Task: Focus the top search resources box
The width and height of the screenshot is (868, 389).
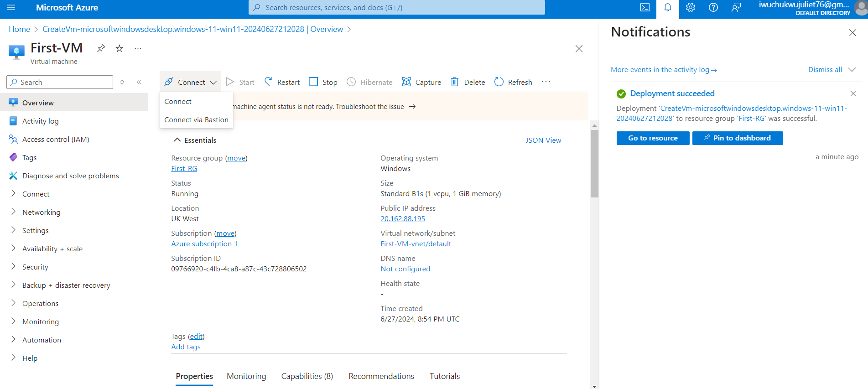Action: click(x=397, y=7)
